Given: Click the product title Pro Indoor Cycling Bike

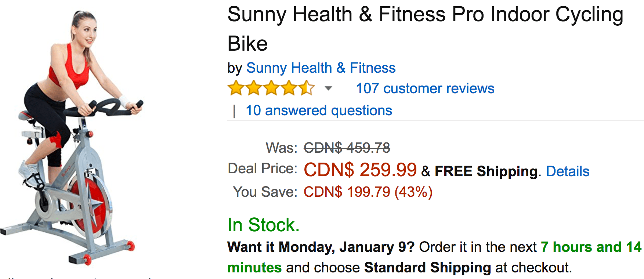Looking at the screenshot, I should pyautogui.click(x=426, y=29).
